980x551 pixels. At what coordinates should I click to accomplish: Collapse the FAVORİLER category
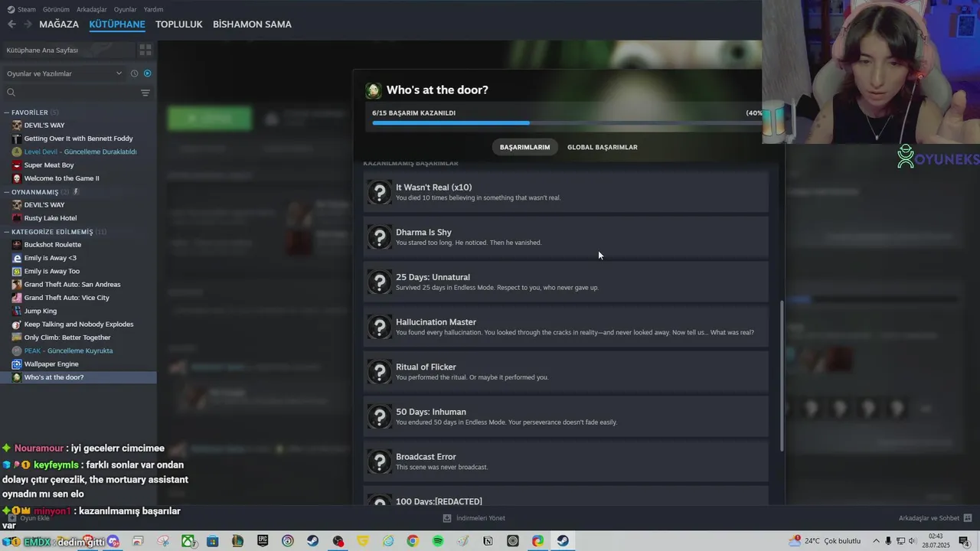coord(7,112)
